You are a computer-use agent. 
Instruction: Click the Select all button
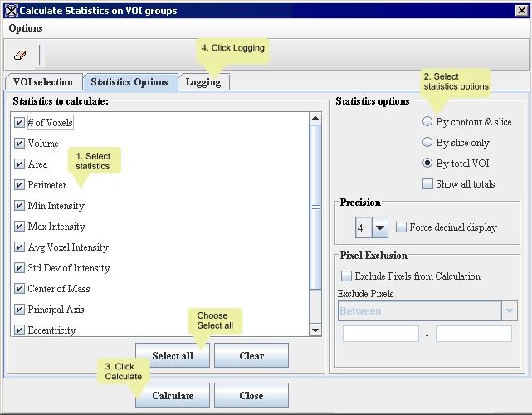click(x=173, y=356)
